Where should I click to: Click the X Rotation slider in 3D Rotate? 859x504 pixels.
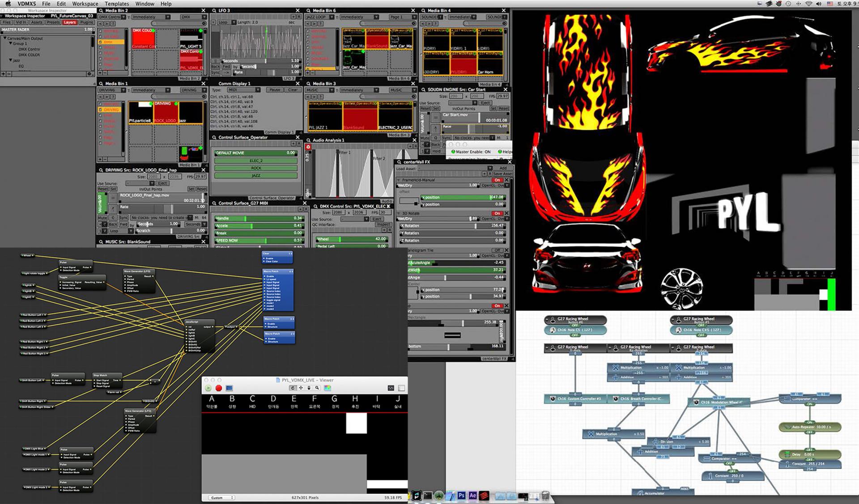(x=452, y=226)
